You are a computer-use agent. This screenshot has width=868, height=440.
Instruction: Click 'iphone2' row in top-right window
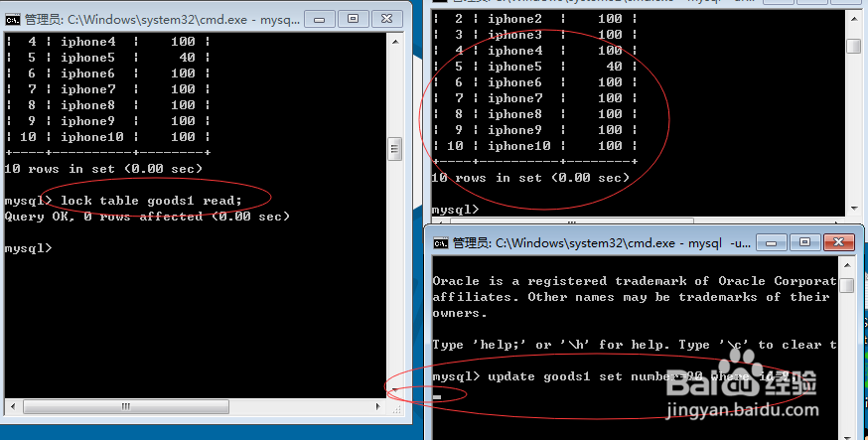[535, 19]
